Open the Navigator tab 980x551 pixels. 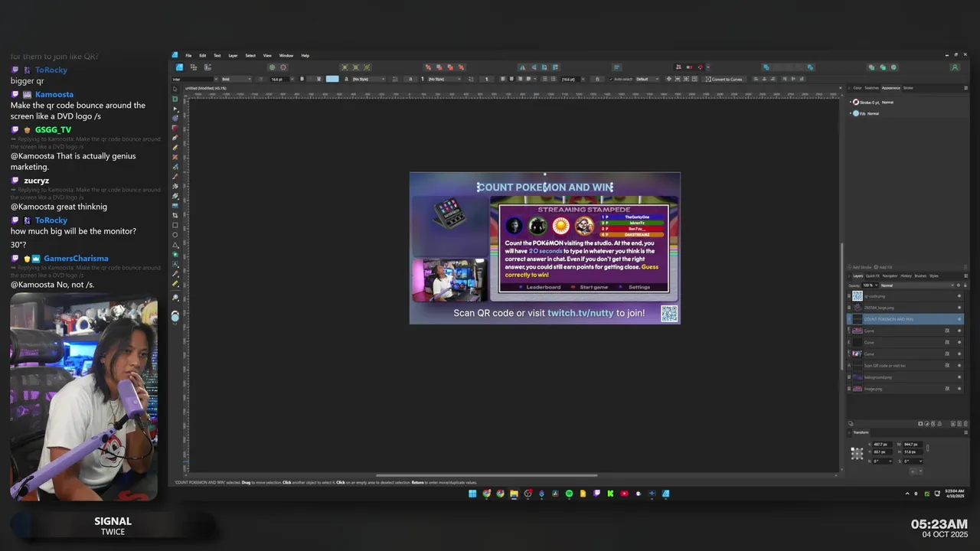click(x=890, y=275)
